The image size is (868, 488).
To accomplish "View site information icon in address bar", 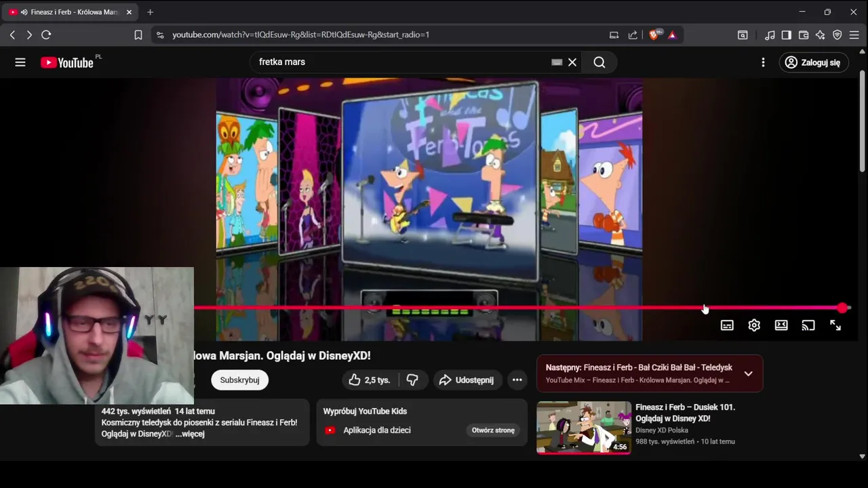I will (x=160, y=35).
